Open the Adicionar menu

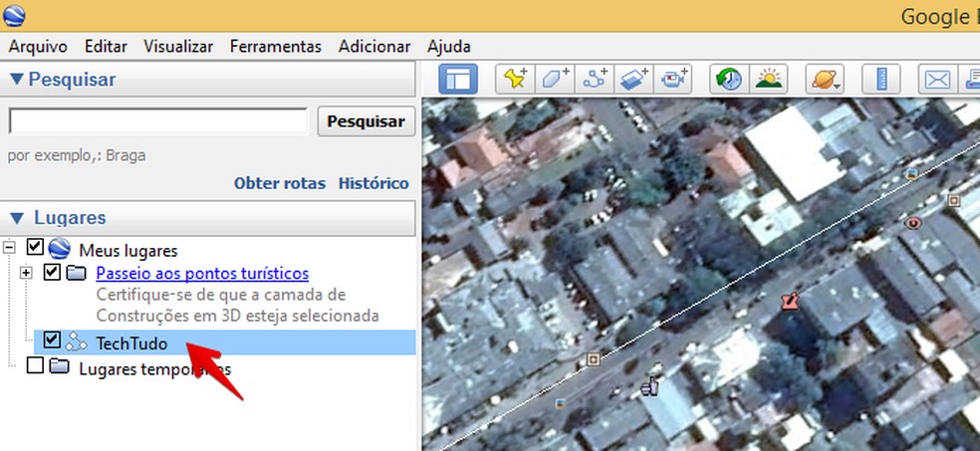(373, 47)
